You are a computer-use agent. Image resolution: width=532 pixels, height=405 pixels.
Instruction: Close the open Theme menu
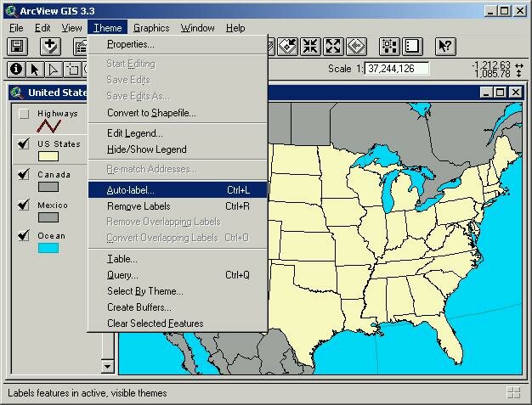(107, 28)
